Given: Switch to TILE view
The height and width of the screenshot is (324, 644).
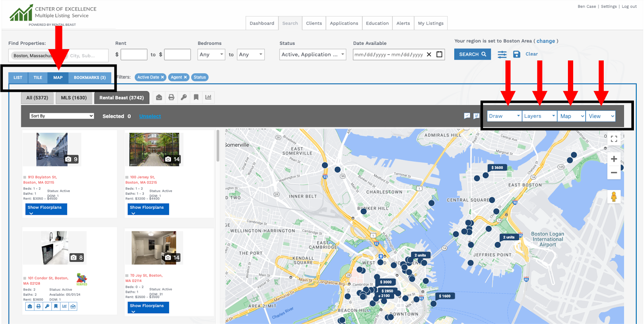Looking at the screenshot, I should point(38,77).
